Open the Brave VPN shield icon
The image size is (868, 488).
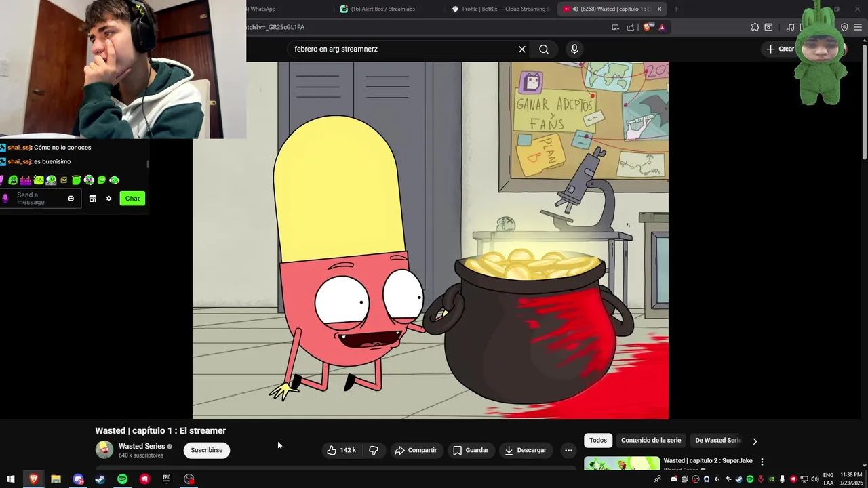844,27
